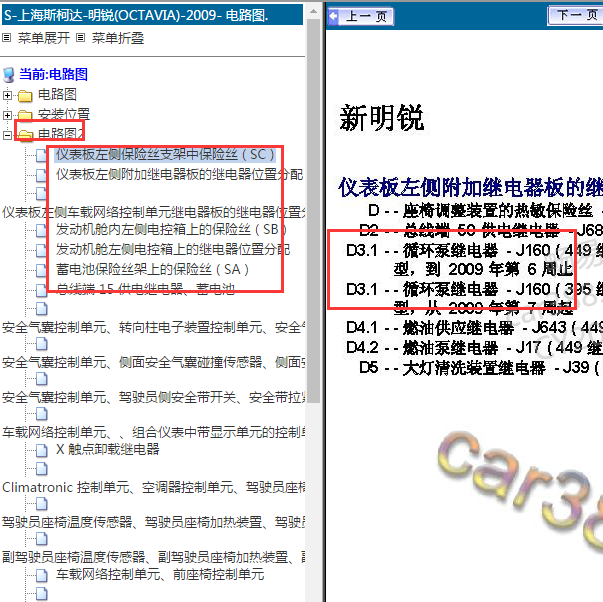Viewport: 603px width, 602px height.
Task: Open 安全气囊控制单元、驾驶员侧安全带开关 entry
Action: 154,397
